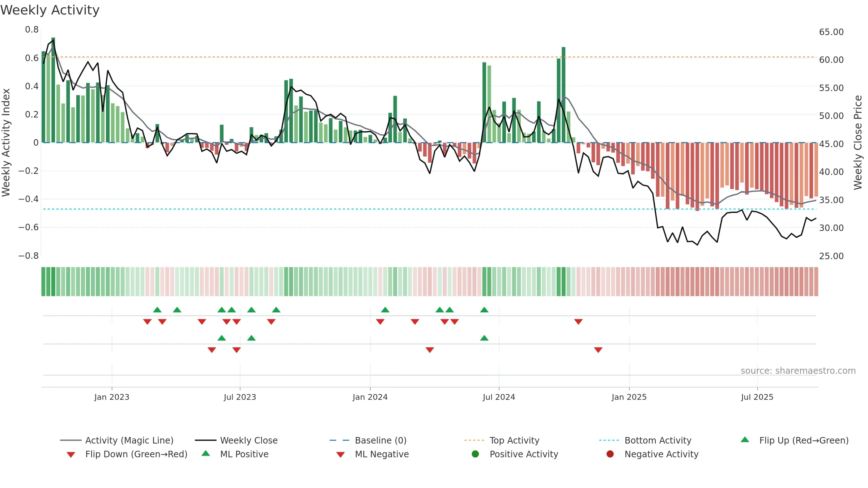Click the ML Positive marker near Jun 2024
868x488 pixels.
[x=484, y=338]
